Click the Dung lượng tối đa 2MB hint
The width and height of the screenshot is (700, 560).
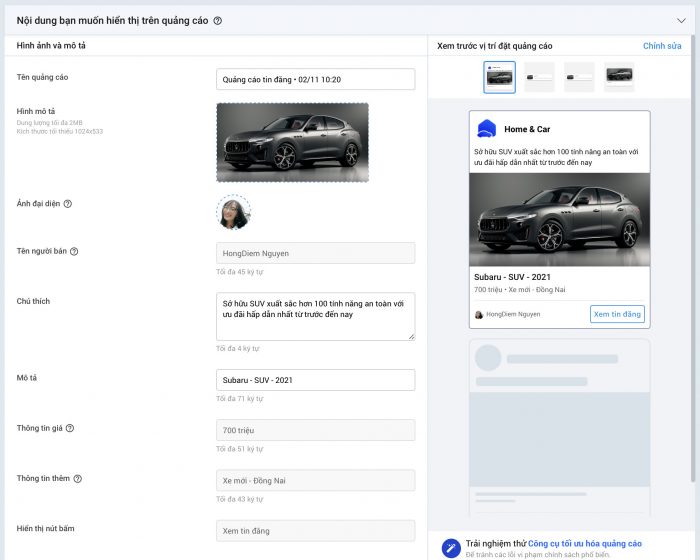point(50,123)
